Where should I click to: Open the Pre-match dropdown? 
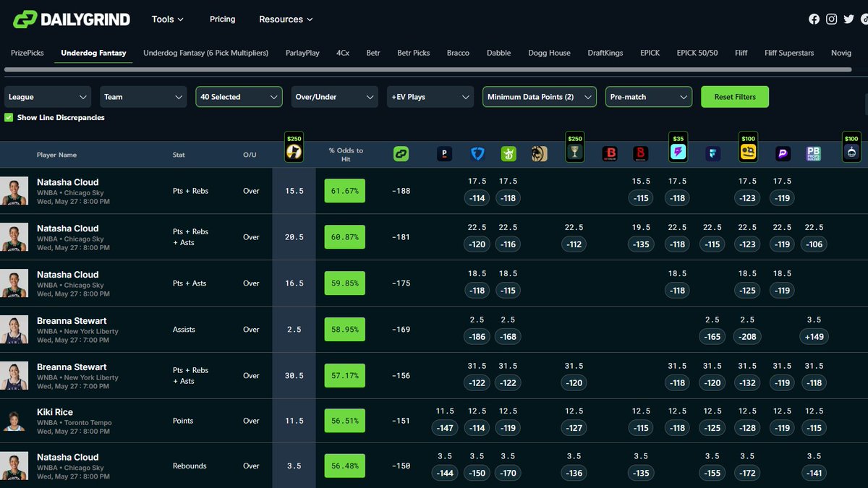[648, 97]
